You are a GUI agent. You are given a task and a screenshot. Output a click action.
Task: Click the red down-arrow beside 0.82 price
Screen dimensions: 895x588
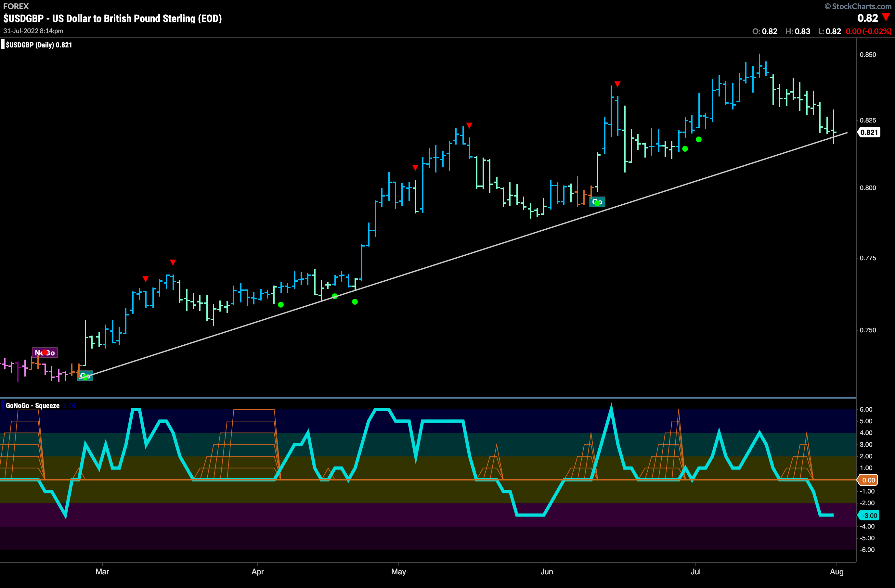pyautogui.click(x=886, y=17)
